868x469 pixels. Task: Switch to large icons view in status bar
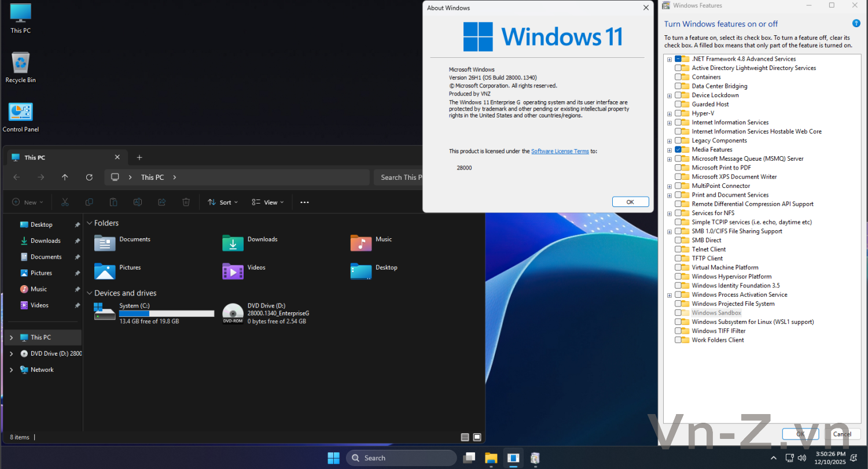coord(477,437)
